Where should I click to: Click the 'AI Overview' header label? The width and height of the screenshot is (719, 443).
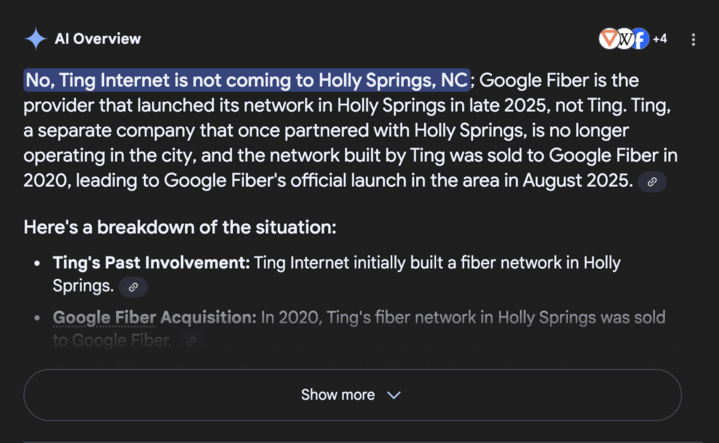[x=97, y=39]
